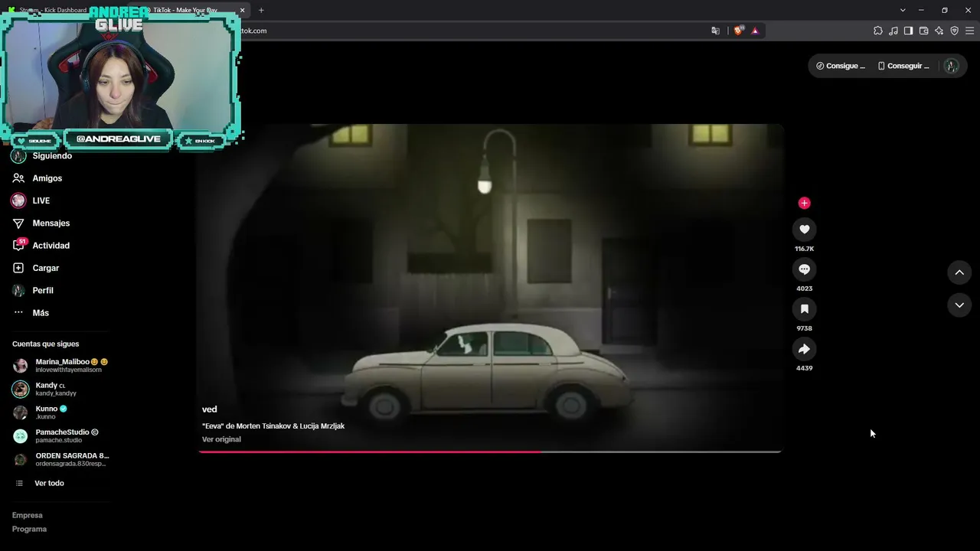The height and width of the screenshot is (551, 980).
Task: Open Marina_Maliboo's account
Action: (61, 365)
